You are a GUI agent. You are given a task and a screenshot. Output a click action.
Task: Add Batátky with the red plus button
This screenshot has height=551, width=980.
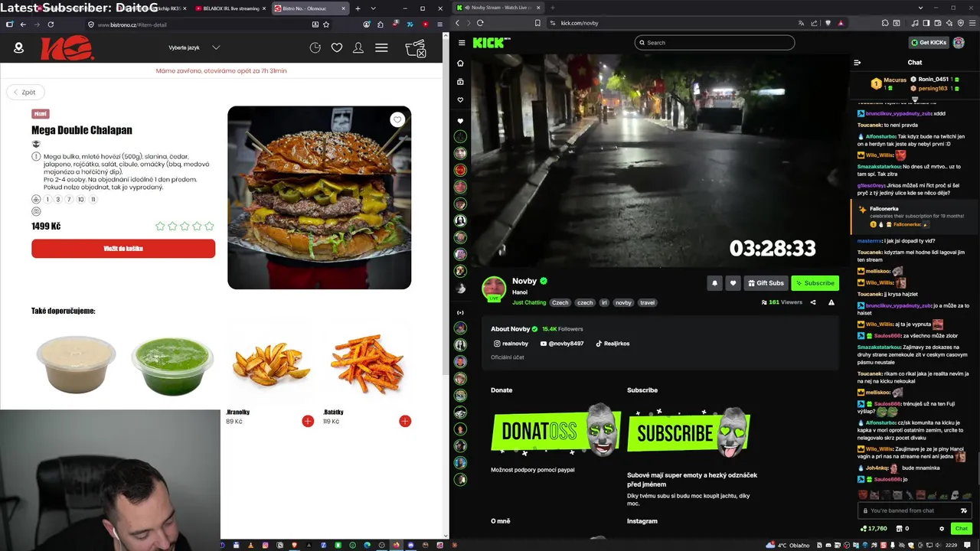405,421
